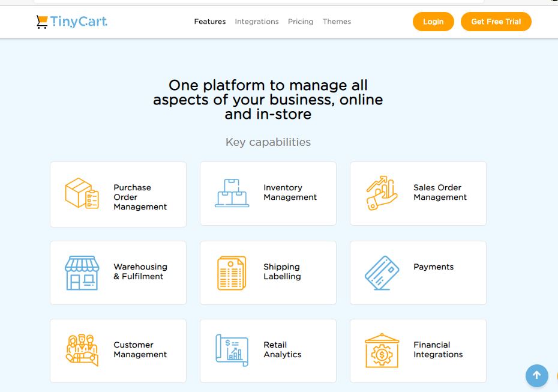Click the Customer Management people icon
This screenshot has width=558, height=392.
(82, 350)
